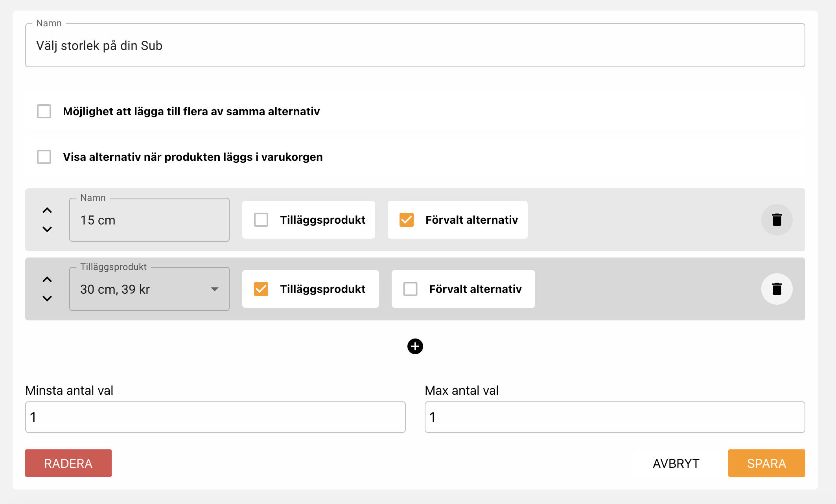The height and width of the screenshot is (504, 836).
Task: Edit the 15 cm name field
Action: tap(149, 220)
